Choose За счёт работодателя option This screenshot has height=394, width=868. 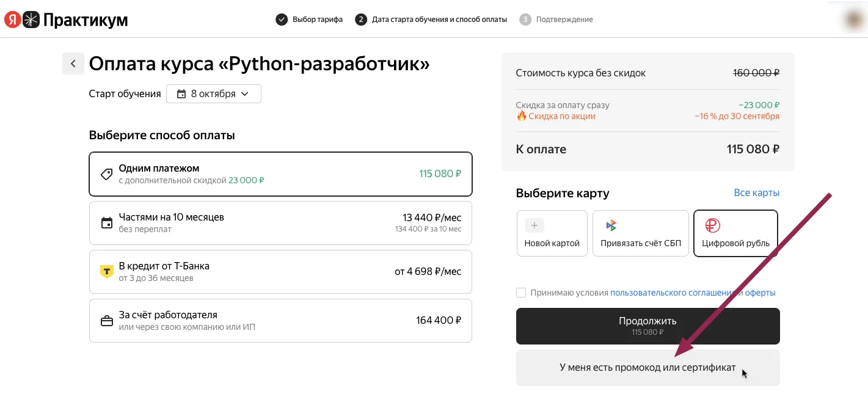click(x=280, y=321)
